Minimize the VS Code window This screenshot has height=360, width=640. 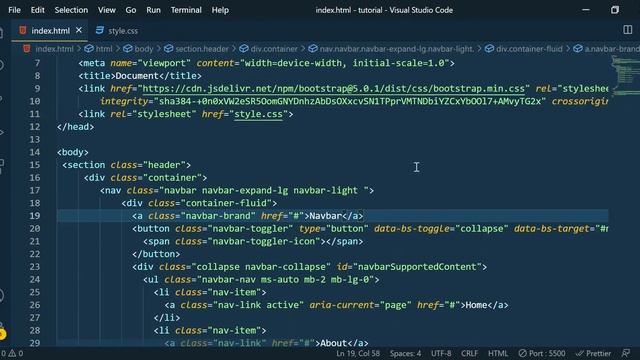[x=586, y=10]
